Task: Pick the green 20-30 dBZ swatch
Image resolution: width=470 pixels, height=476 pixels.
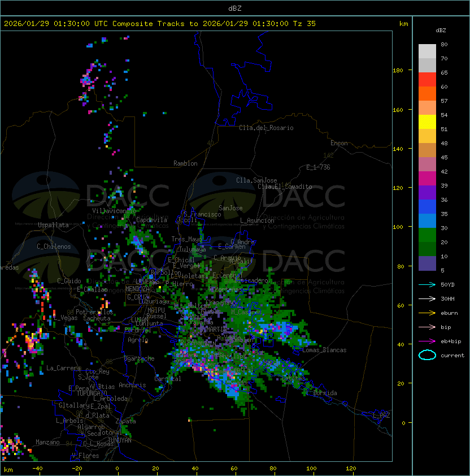Action: pos(427,235)
